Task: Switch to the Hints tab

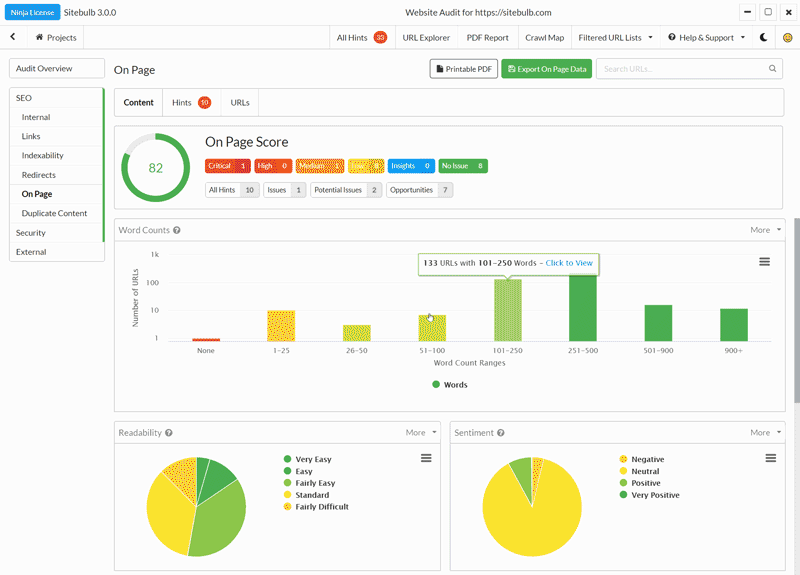Action: [190, 103]
